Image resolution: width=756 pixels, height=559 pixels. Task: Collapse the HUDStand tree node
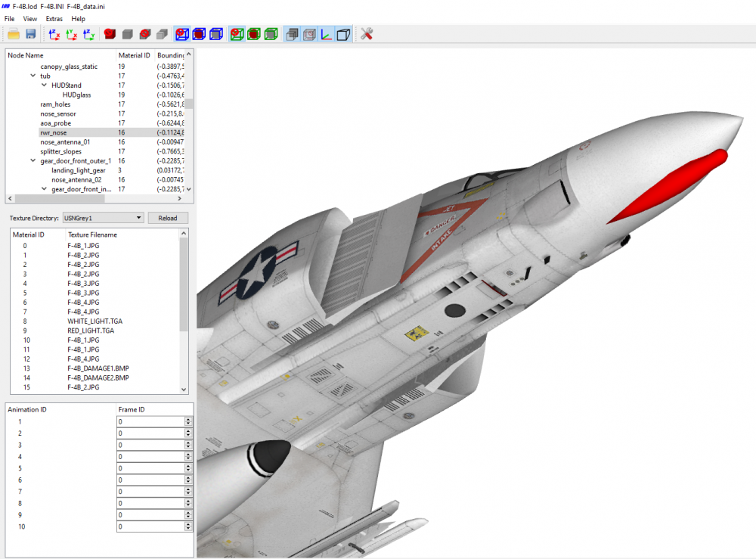[44, 85]
